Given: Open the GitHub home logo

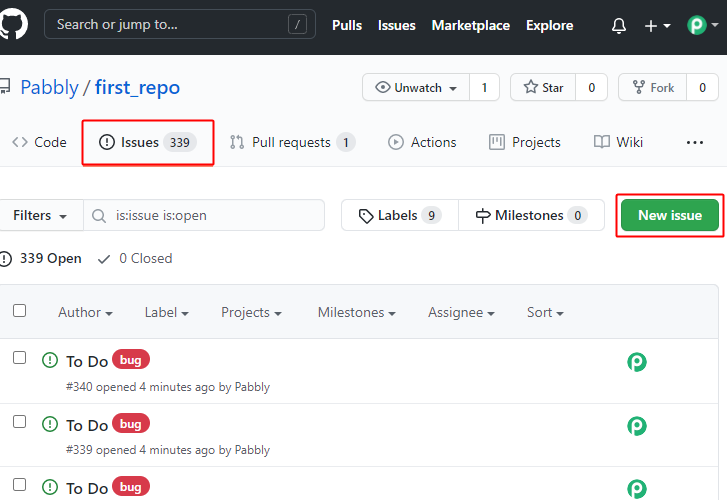Looking at the screenshot, I should point(14,24).
